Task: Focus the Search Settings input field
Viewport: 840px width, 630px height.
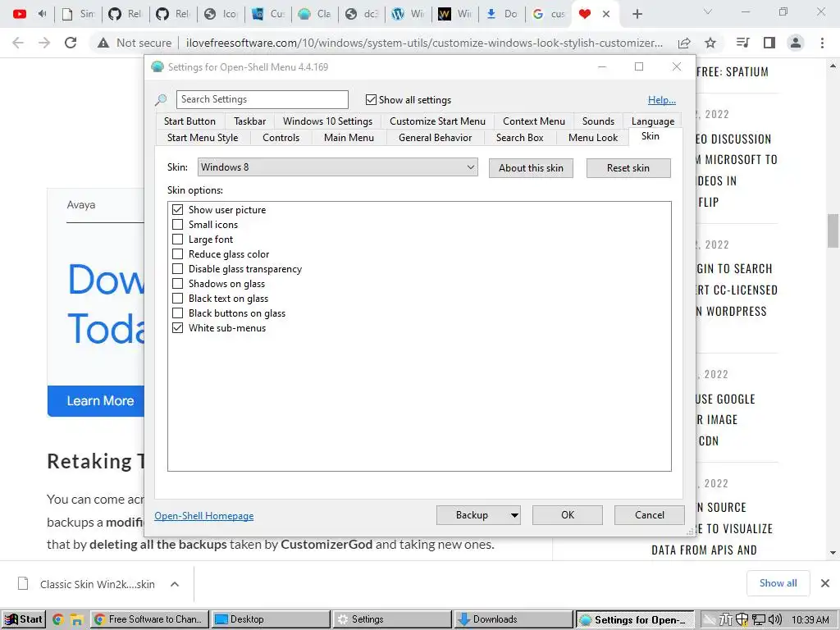Action: coord(262,99)
